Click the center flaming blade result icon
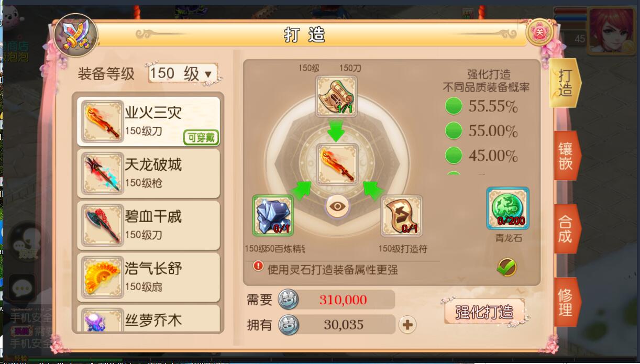The width and height of the screenshot is (640, 364). coord(336,164)
